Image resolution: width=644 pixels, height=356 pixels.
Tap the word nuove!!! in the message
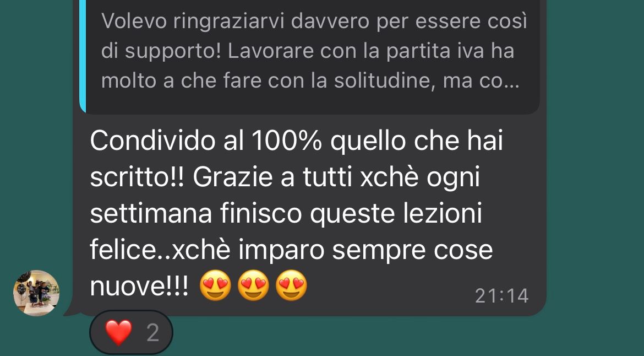(139, 285)
